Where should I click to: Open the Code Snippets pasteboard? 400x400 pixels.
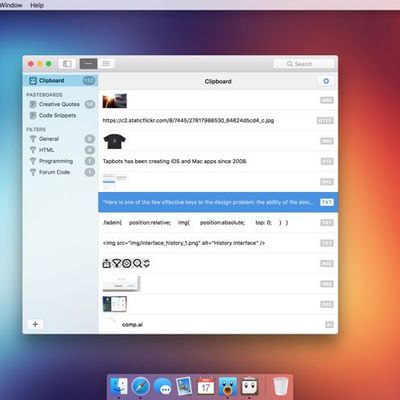(60, 115)
